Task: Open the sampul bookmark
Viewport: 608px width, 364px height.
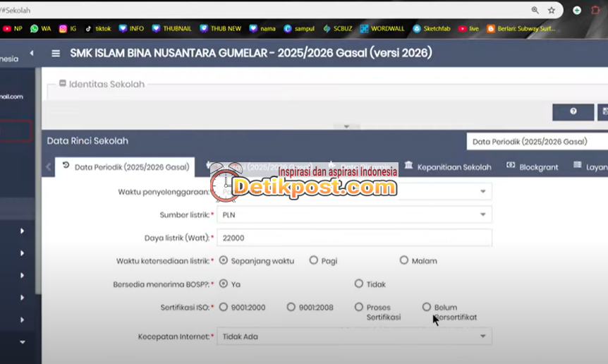Action: [299, 29]
